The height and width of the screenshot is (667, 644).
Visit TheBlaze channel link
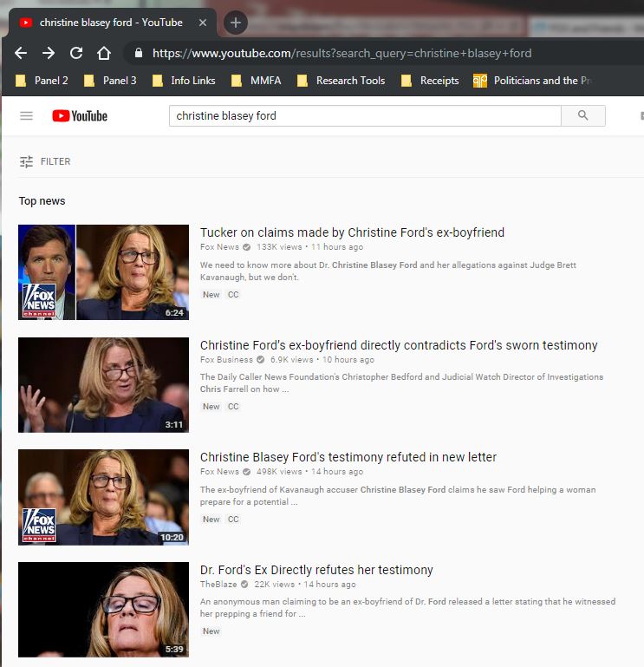click(218, 585)
